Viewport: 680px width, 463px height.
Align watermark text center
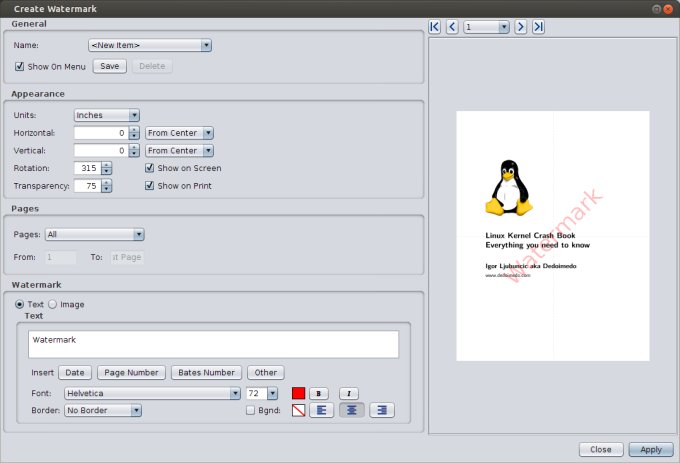(x=351, y=410)
